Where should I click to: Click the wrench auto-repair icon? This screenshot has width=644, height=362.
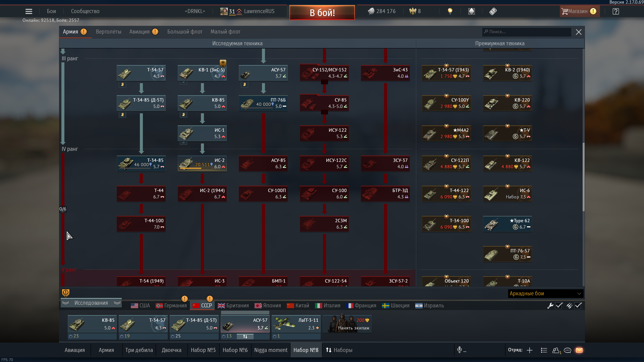pos(550,306)
